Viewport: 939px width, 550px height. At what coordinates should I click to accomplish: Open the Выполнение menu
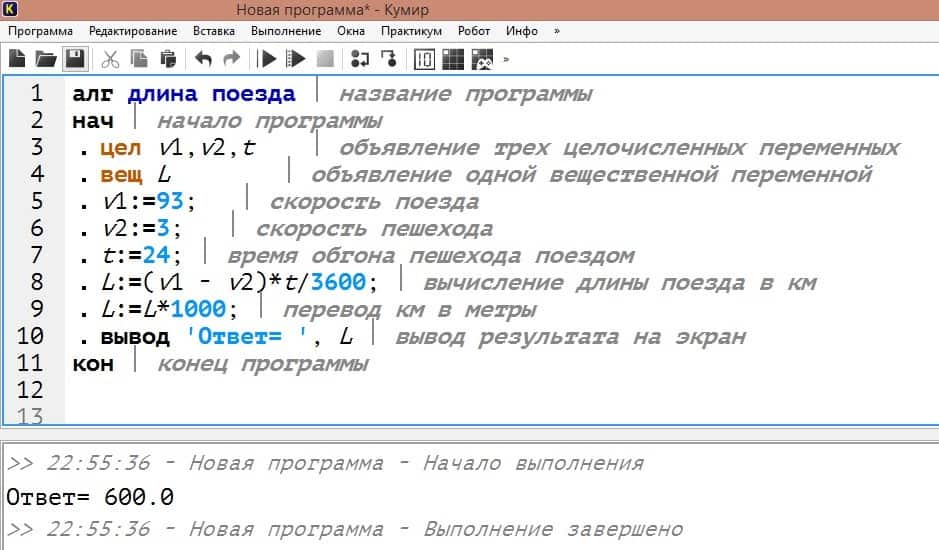pyautogui.click(x=286, y=31)
